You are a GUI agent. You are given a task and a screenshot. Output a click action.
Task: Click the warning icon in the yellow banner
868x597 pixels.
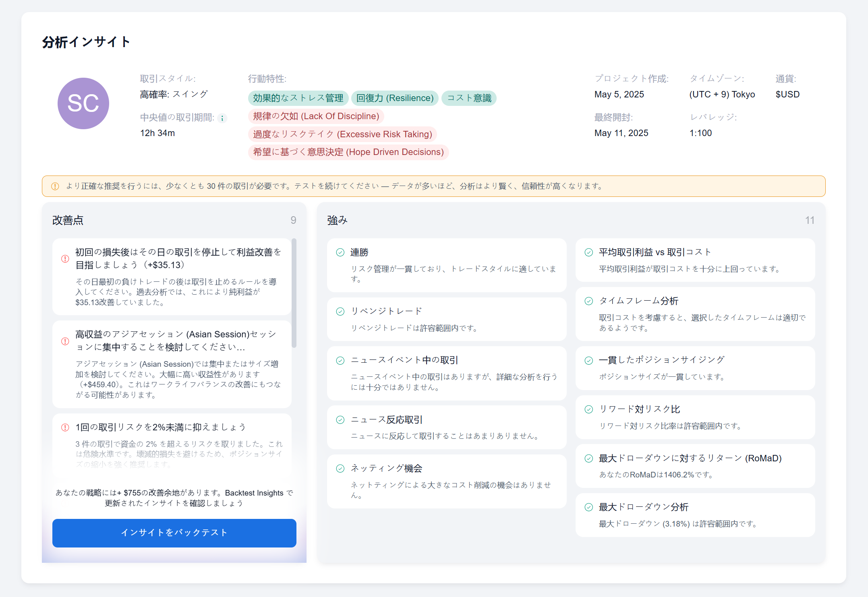tap(56, 186)
